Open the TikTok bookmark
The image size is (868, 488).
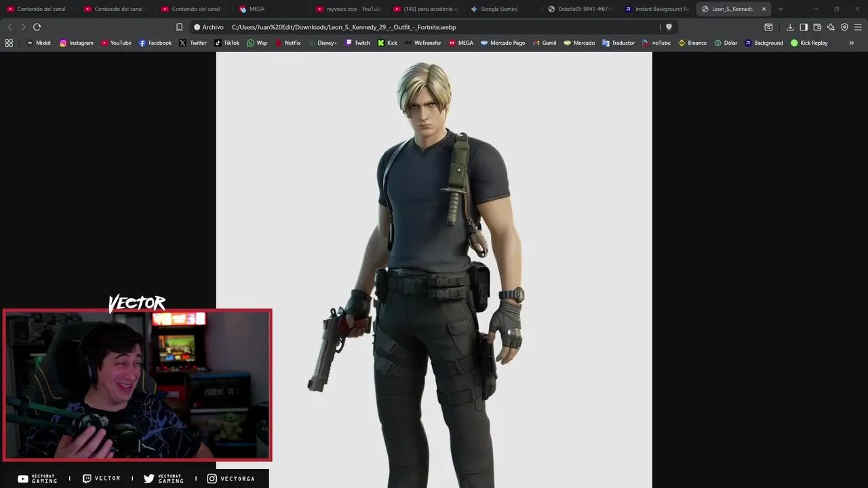point(226,43)
